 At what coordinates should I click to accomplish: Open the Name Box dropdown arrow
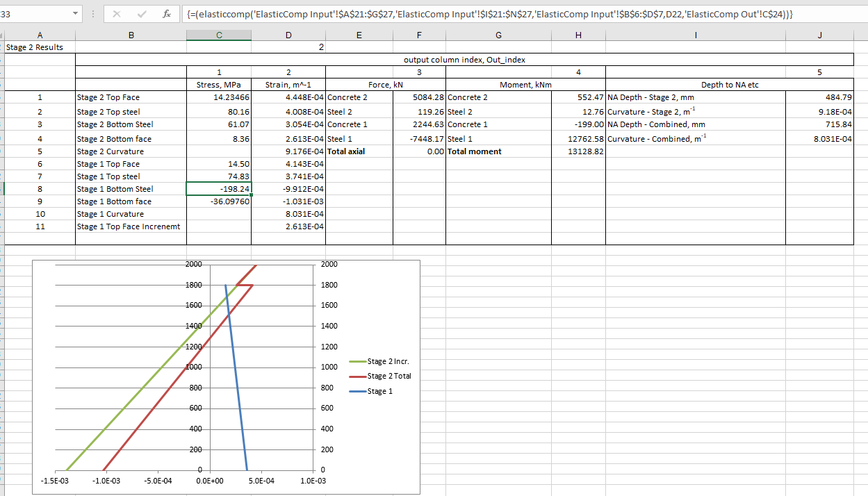[75, 14]
